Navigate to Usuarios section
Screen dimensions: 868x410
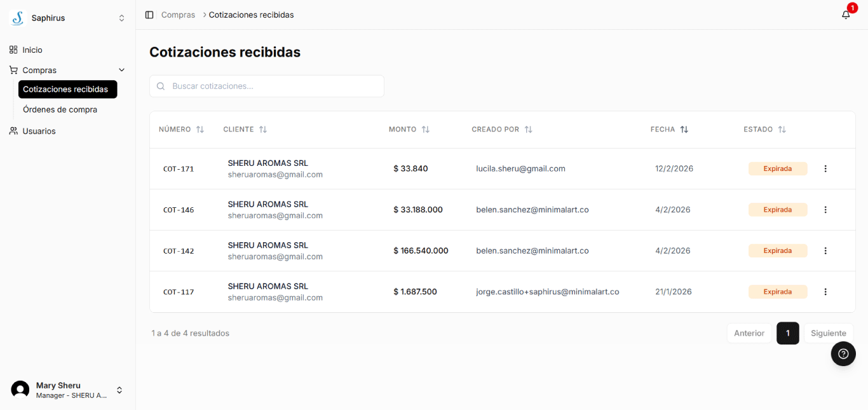[x=39, y=131]
